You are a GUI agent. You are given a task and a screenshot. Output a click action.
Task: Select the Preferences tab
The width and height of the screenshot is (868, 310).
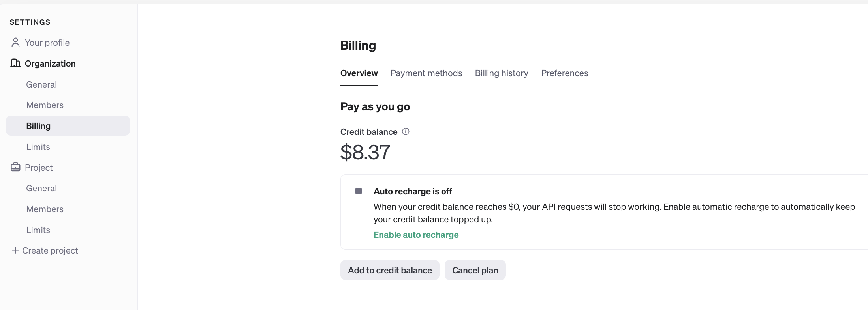[564, 73]
